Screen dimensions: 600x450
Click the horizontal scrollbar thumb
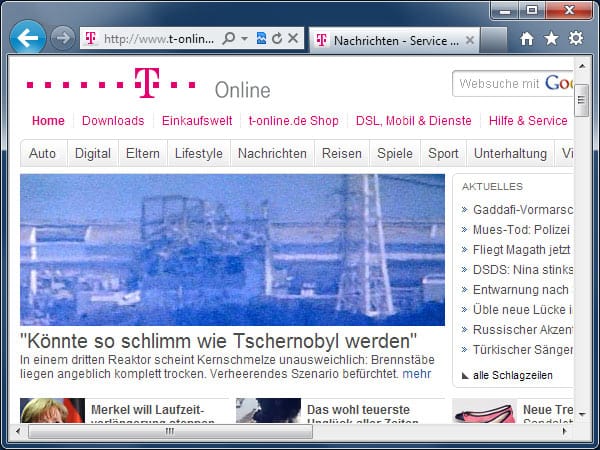[170, 431]
